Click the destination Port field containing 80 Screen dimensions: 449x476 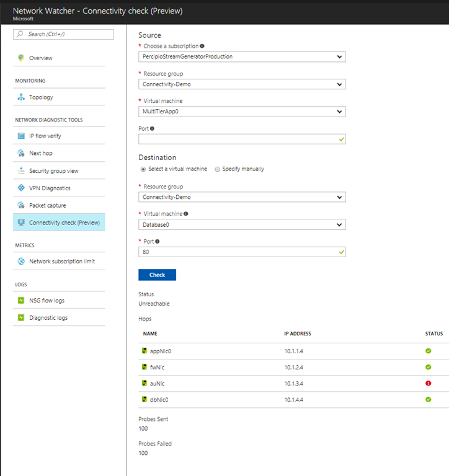[242, 252]
